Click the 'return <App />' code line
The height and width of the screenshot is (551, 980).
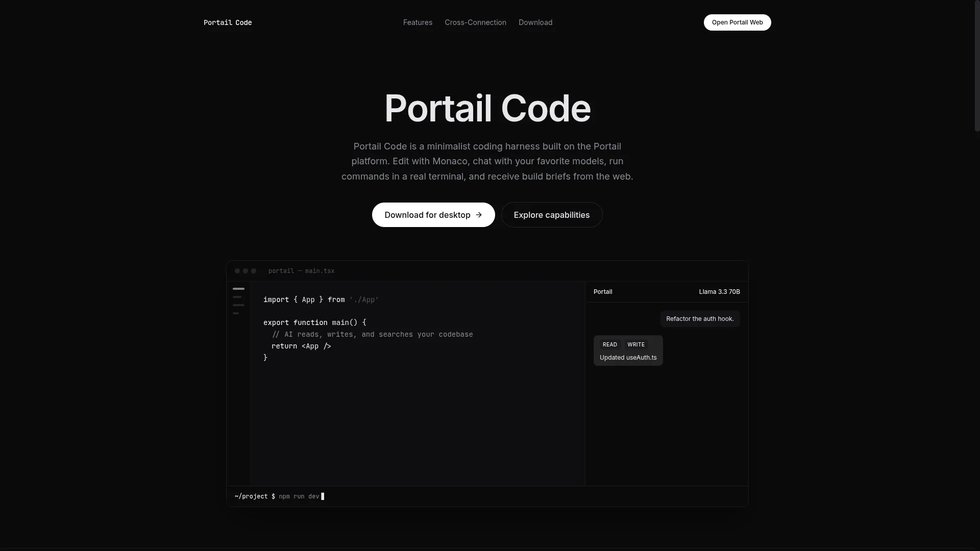tap(301, 346)
